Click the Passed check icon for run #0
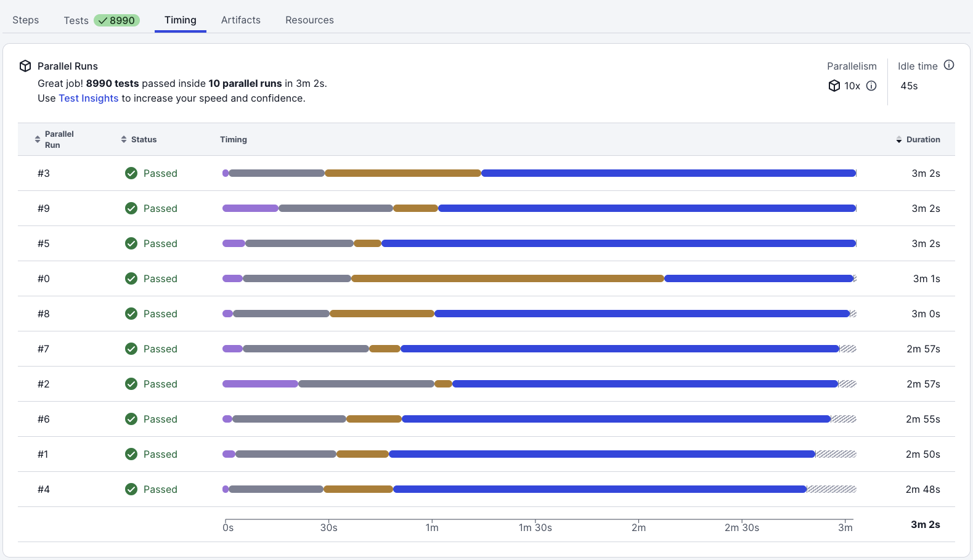Screen dimensions: 973x560 click(131, 278)
